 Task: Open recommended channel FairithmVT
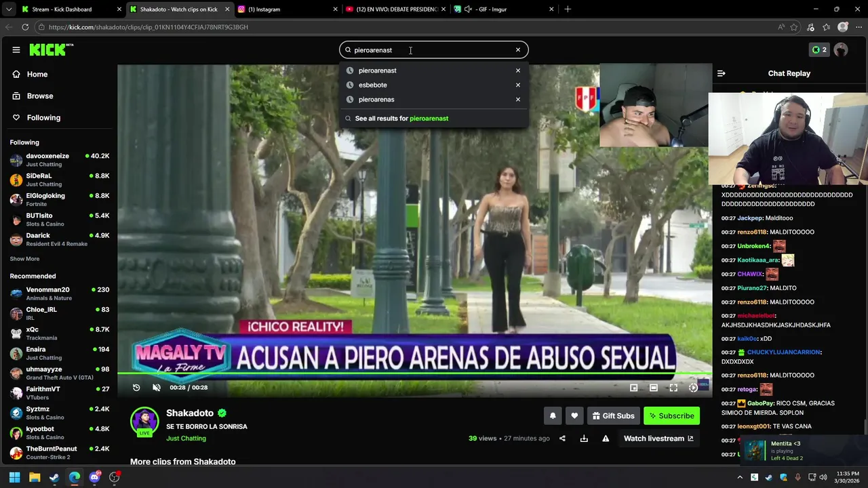point(59,393)
